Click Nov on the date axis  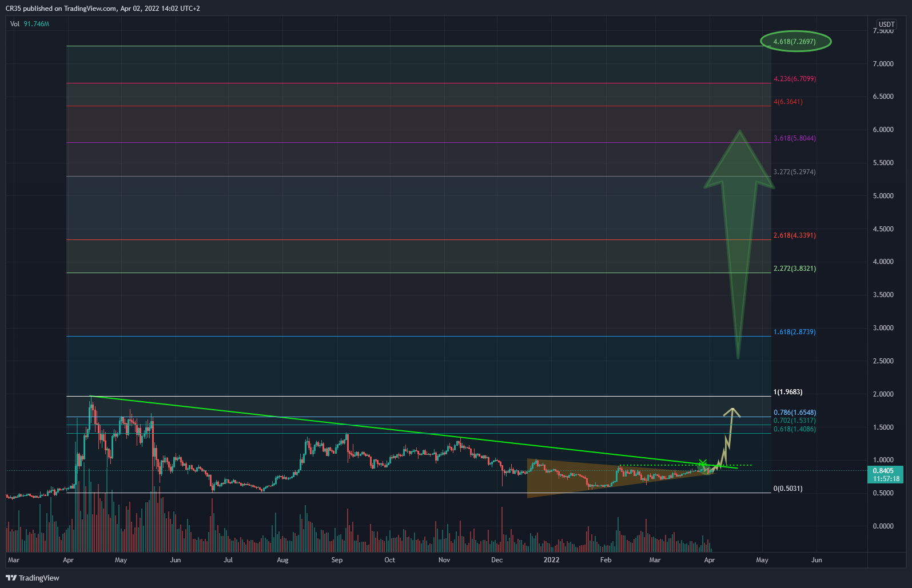pos(444,560)
